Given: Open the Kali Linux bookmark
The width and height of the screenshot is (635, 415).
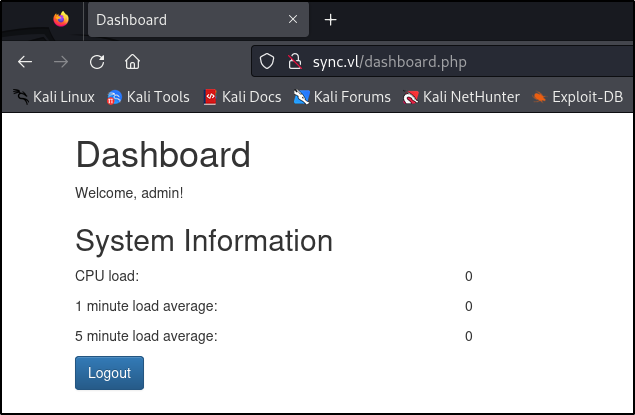Looking at the screenshot, I should (54, 97).
